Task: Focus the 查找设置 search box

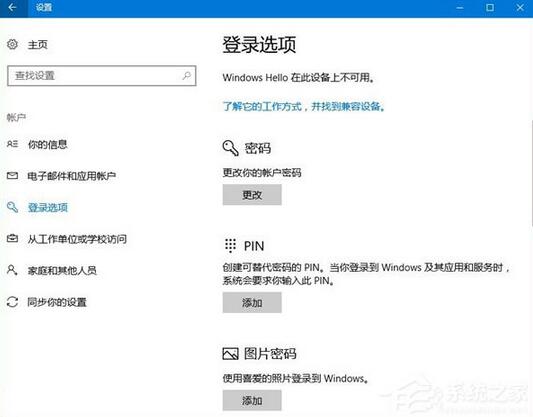Action: click(102, 75)
